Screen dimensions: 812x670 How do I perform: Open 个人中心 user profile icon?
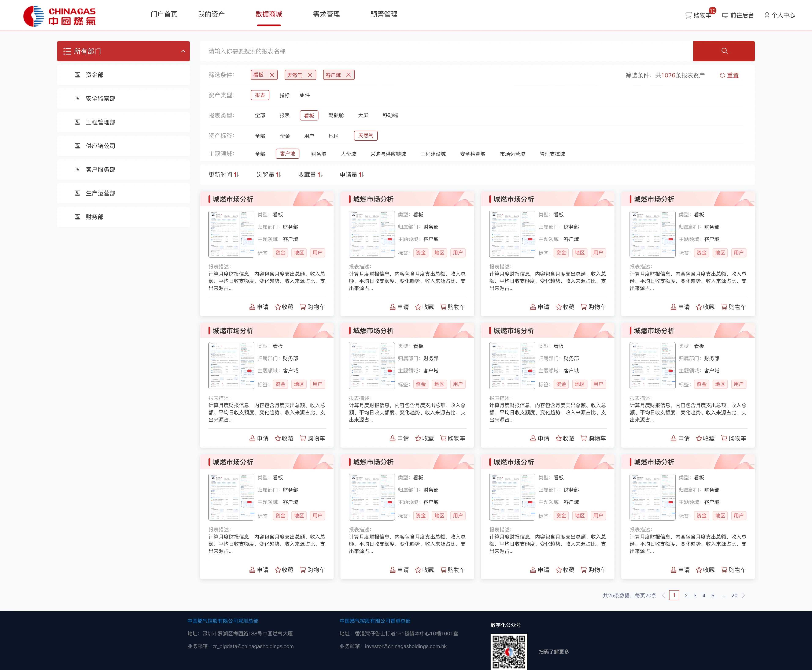pos(767,15)
